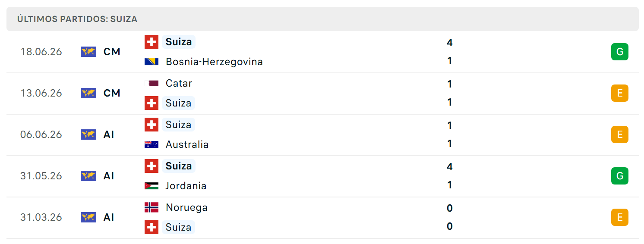The width and height of the screenshot is (644, 244).
Task: Click world competition icon for 31.03.26 match
Action: [x=88, y=217]
